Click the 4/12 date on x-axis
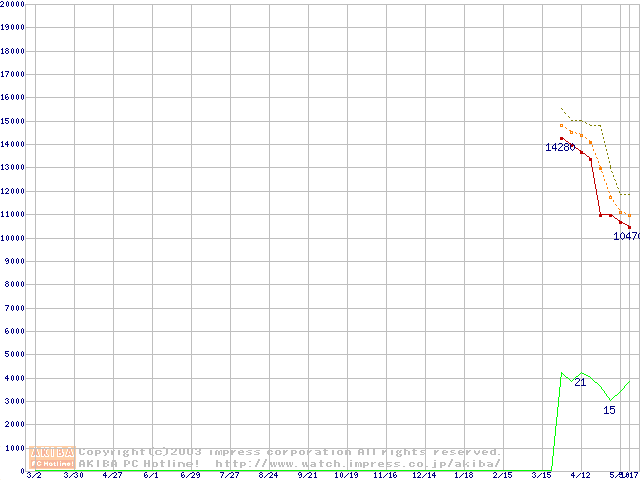Viewport: 640px width, 480px height. [580, 476]
